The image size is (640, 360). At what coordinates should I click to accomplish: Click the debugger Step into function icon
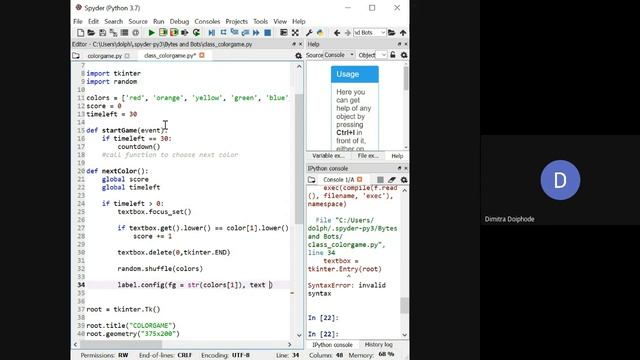(234, 33)
